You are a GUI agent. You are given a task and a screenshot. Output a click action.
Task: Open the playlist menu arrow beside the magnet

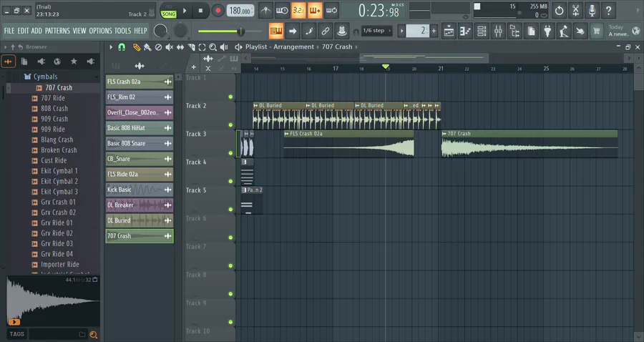point(111,47)
